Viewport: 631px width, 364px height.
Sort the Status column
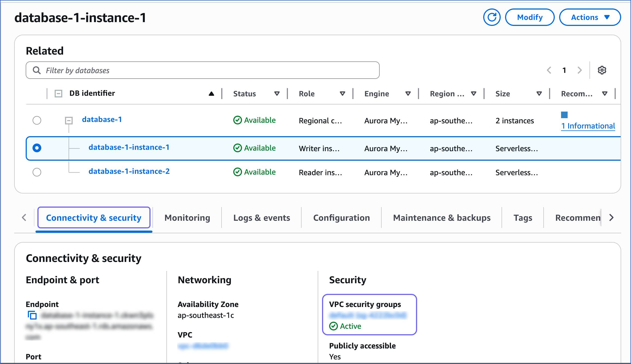pyautogui.click(x=277, y=94)
